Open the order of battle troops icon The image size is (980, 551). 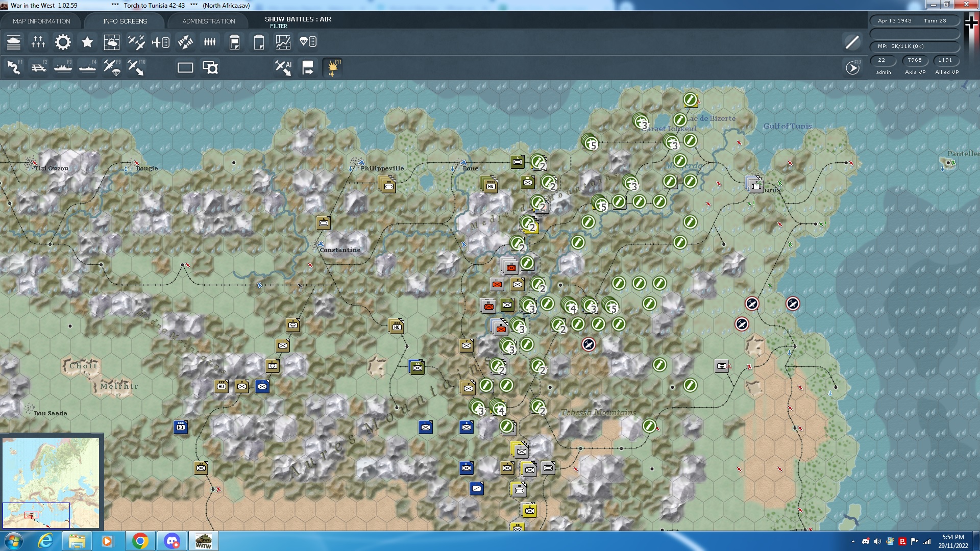[210, 42]
